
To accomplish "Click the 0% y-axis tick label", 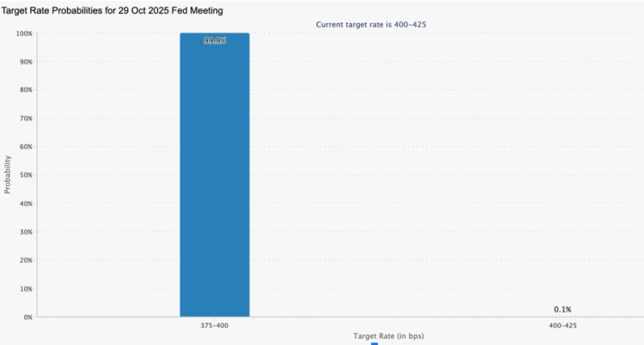I will click(27, 317).
